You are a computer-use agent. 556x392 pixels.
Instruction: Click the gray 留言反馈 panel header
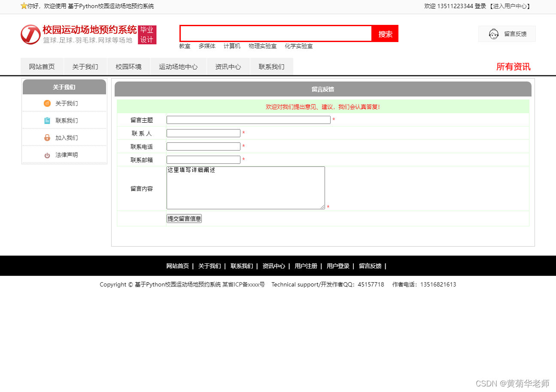coord(323,89)
